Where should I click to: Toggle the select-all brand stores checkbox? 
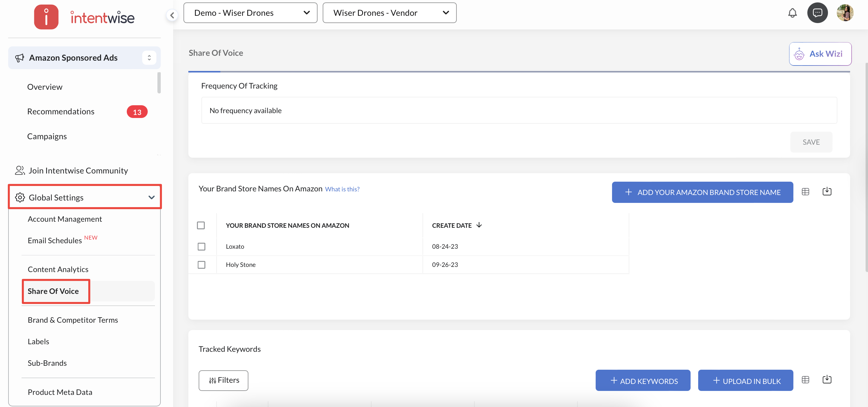pyautogui.click(x=201, y=225)
